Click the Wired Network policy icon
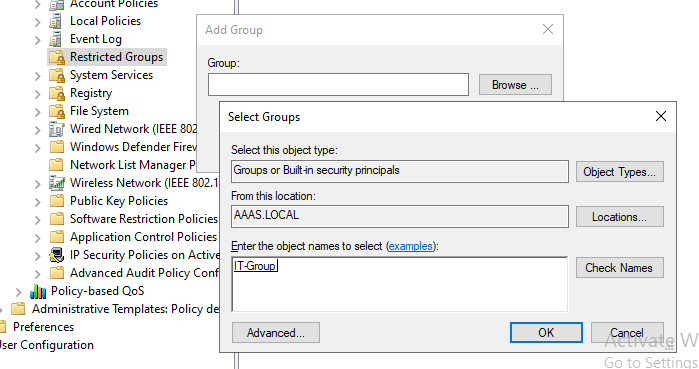This screenshot has height=369, width=699. pyautogui.click(x=57, y=129)
